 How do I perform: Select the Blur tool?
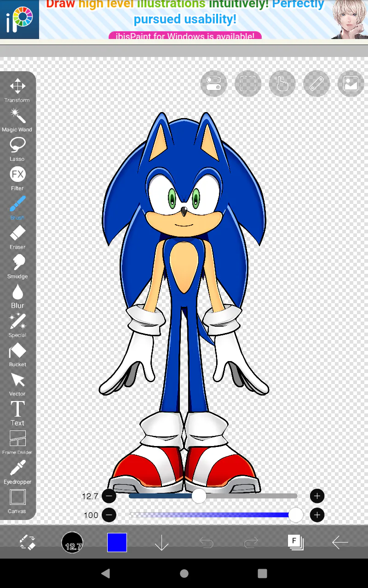click(17, 296)
